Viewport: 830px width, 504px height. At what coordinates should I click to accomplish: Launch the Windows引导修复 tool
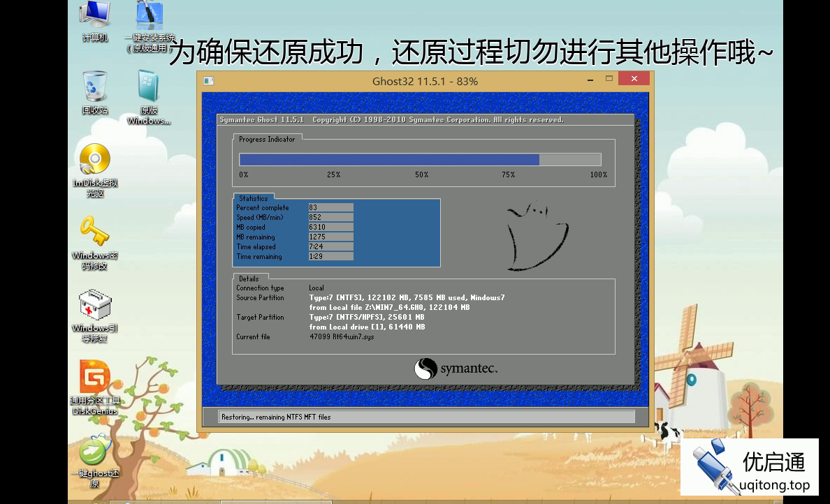tap(94, 307)
